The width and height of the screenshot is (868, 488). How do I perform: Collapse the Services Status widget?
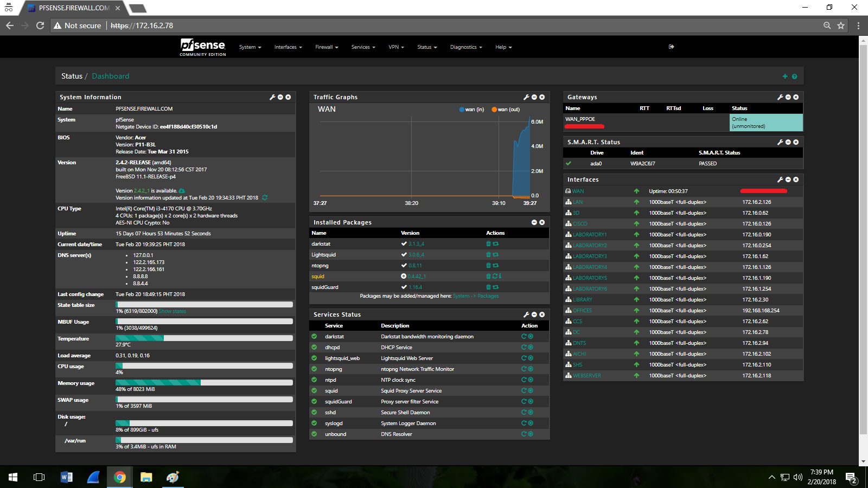(x=534, y=314)
